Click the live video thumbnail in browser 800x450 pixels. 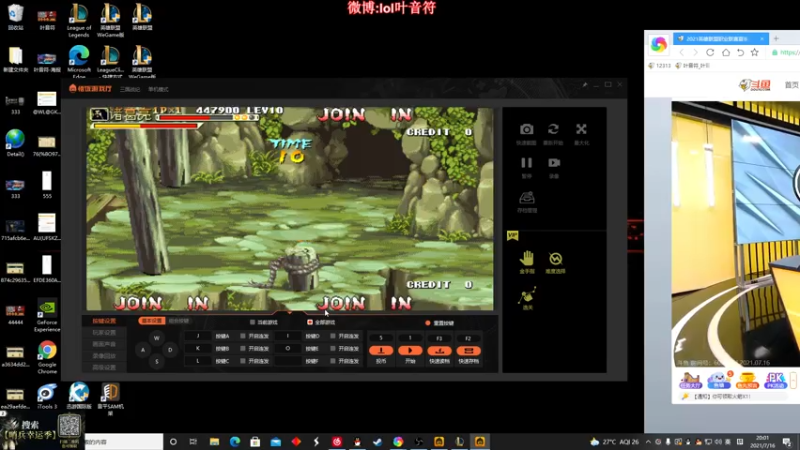pos(736,234)
